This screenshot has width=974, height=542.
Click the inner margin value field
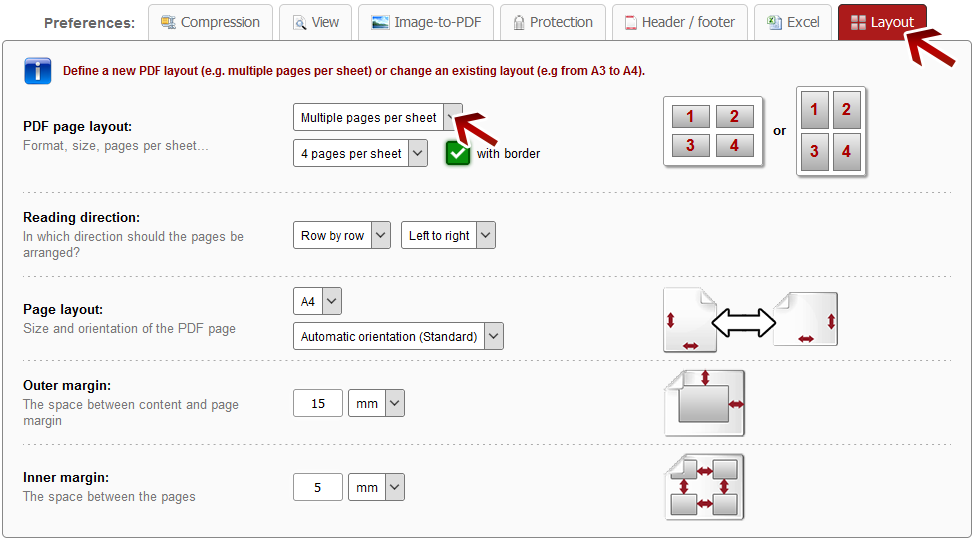click(318, 488)
